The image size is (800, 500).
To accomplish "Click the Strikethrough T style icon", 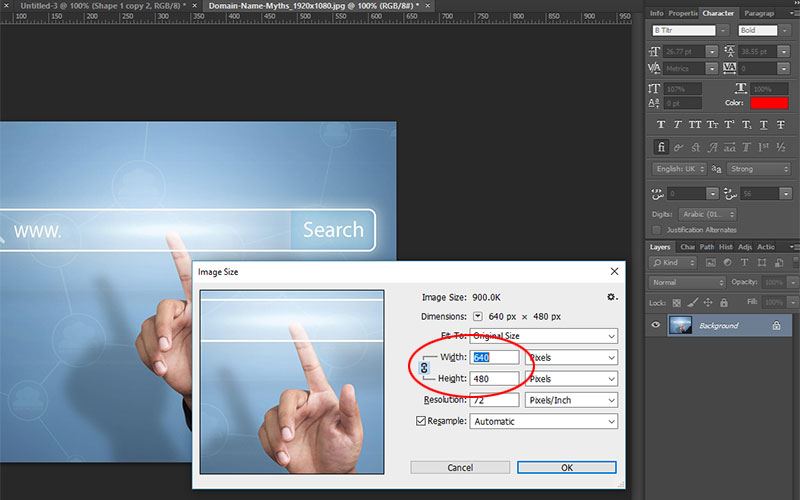I will point(781,124).
